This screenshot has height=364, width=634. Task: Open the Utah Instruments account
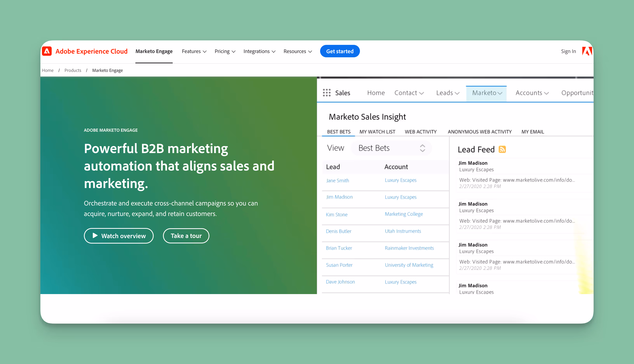pos(403,231)
